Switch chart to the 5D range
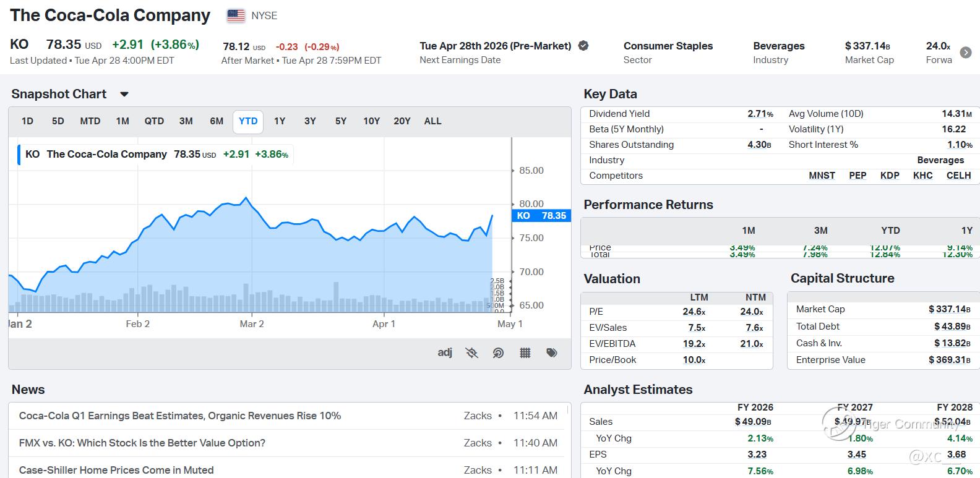 pos(58,121)
